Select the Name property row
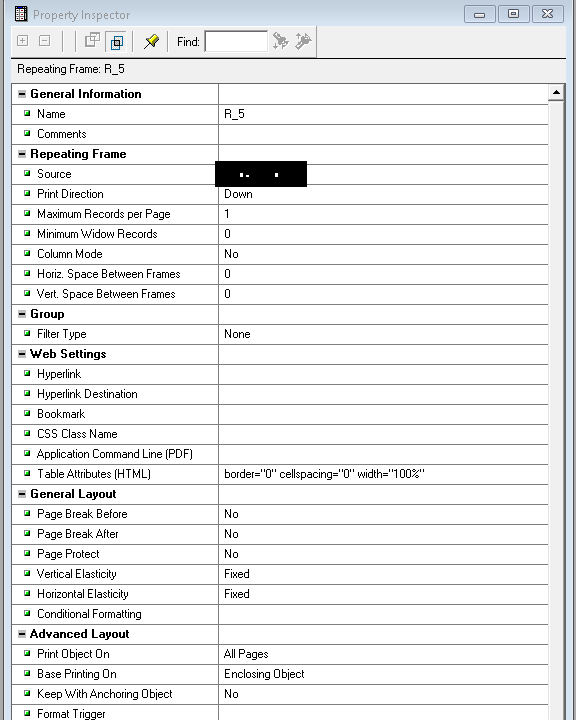The width and height of the screenshot is (576, 720). click(280, 114)
